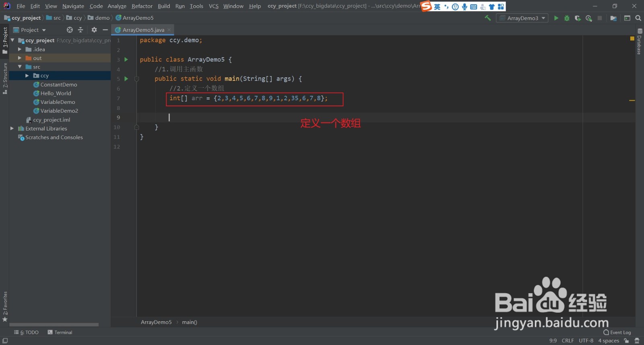Fold the main method at line 5
This screenshot has height=345, width=644.
click(136, 79)
